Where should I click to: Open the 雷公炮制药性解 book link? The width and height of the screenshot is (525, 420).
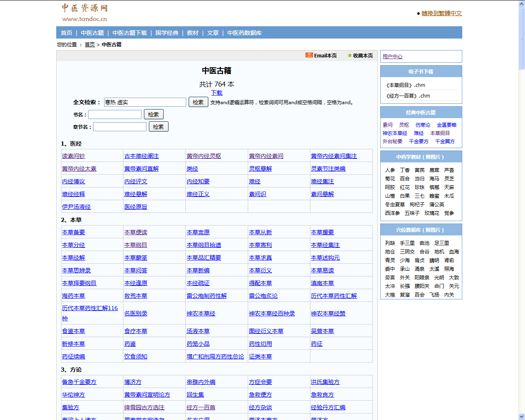(x=207, y=296)
